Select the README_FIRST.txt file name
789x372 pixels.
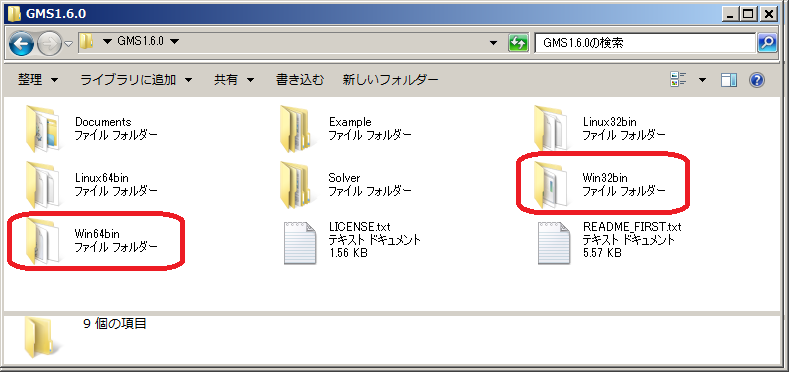632,227
